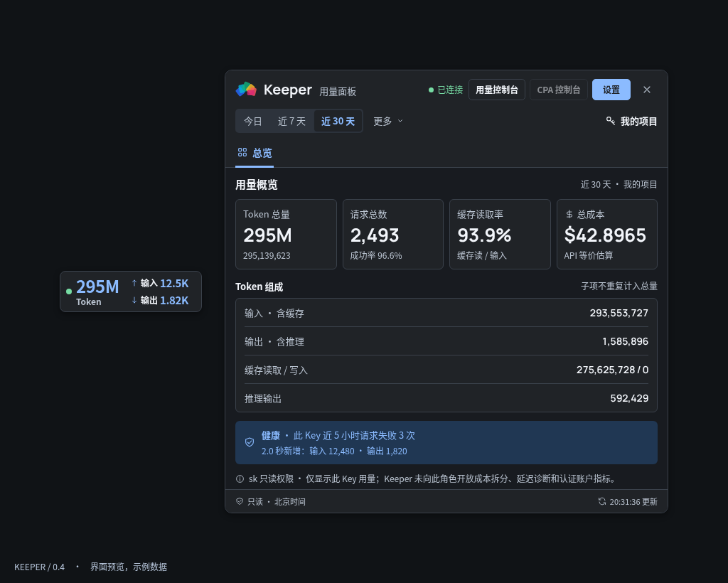Click the green connected status dot

click(x=431, y=90)
